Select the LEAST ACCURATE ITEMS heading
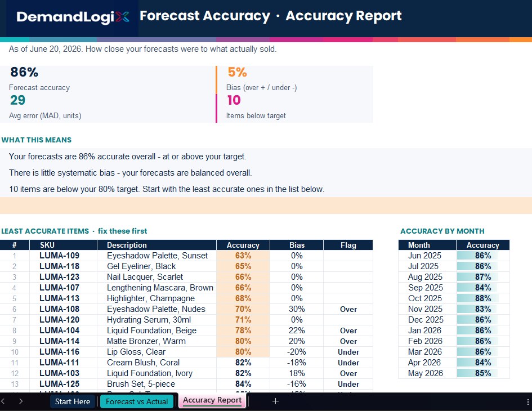Screen dimensions: 532x411 click(45, 231)
